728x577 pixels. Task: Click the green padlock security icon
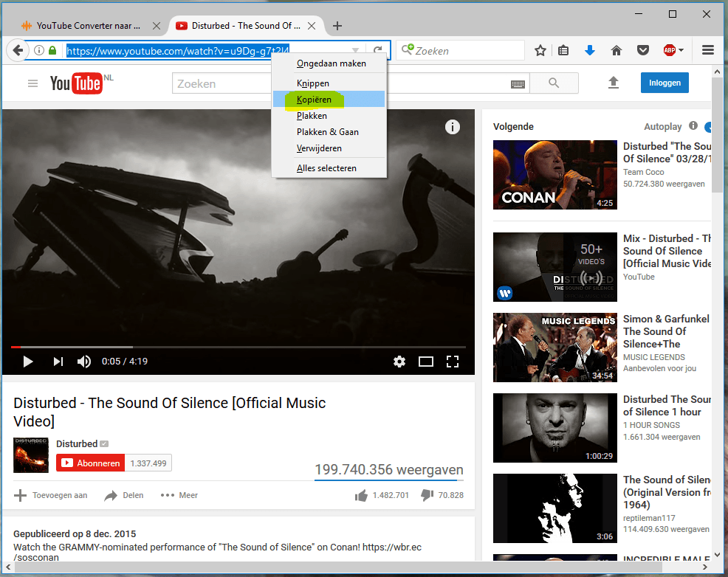click(x=52, y=50)
